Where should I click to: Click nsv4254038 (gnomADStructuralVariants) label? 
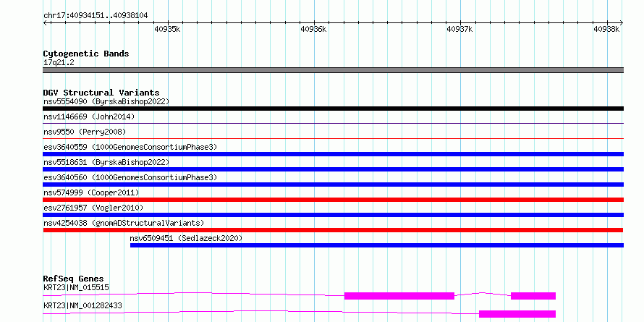124,223
